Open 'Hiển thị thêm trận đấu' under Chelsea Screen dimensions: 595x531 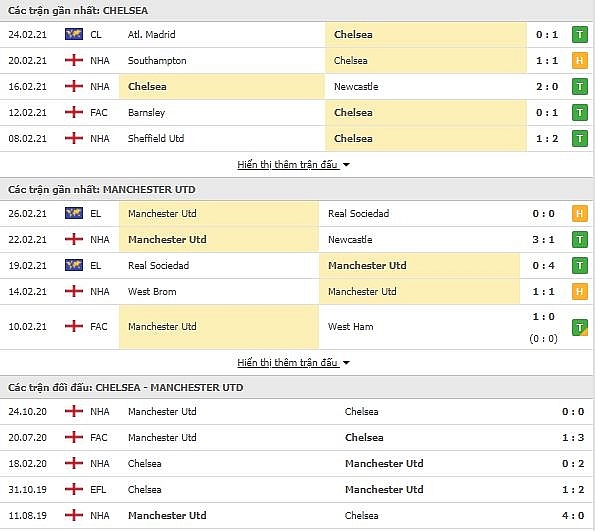(x=287, y=164)
